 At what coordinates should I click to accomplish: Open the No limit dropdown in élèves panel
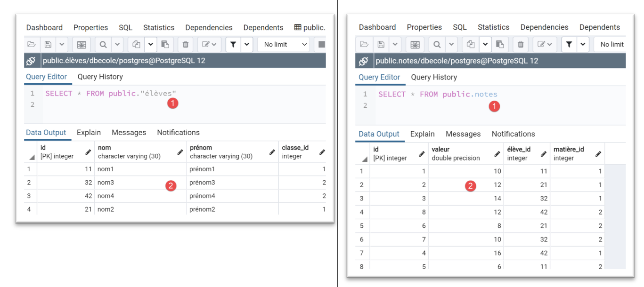285,45
